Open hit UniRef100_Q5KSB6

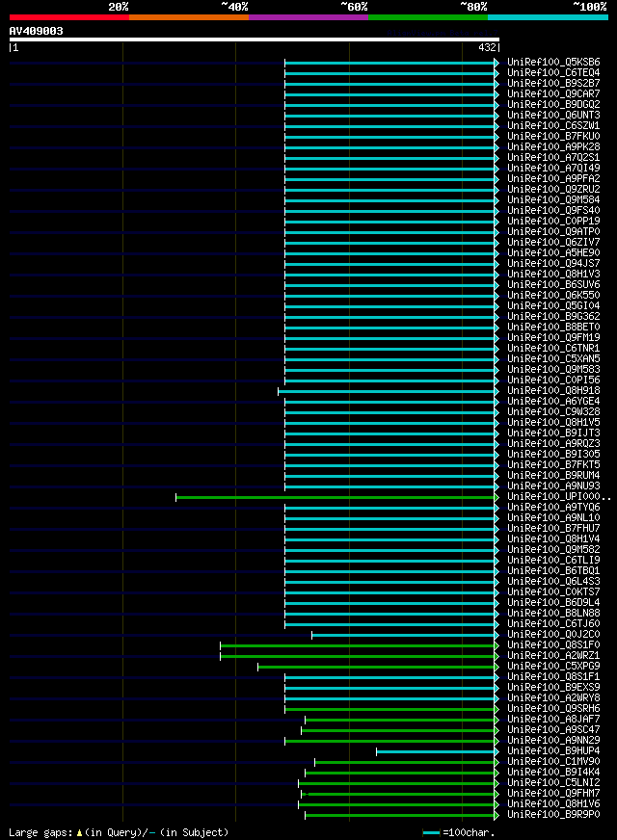553,63
